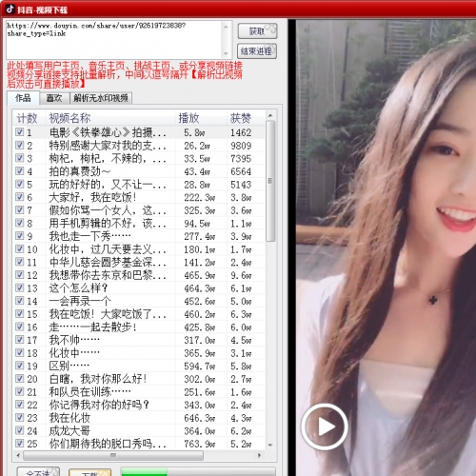Select video row 电影《铁拳雄心》拍摄
The image size is (476, 476).
point(139,132)
